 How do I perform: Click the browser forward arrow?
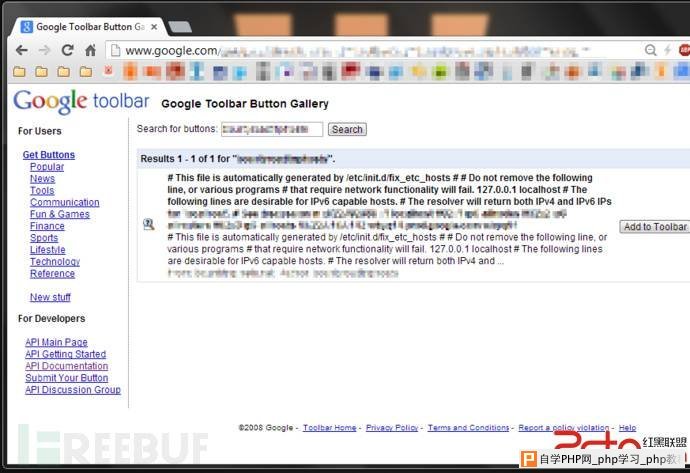pos(44,51)
